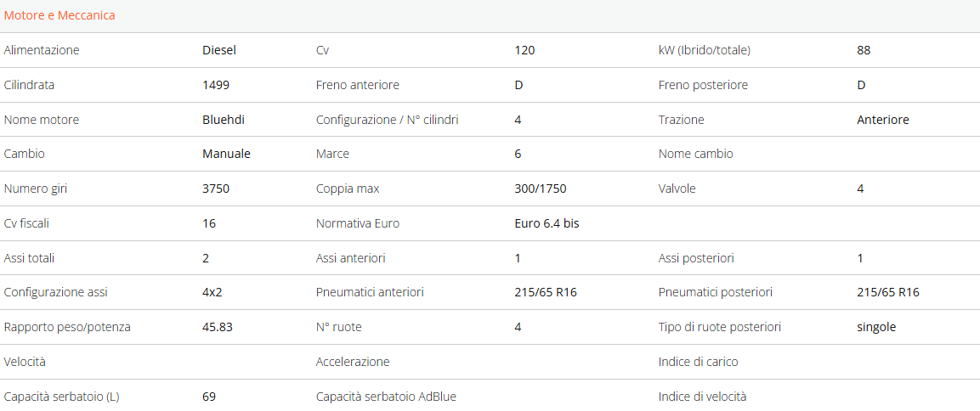This screenshot has width=980, height=411.
Task: Click the Capacità serbatoio AdBlue label
Action: point(386,397)
